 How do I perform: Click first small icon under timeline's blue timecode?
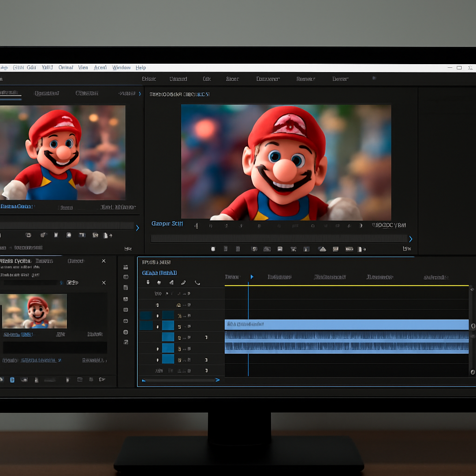148,282
